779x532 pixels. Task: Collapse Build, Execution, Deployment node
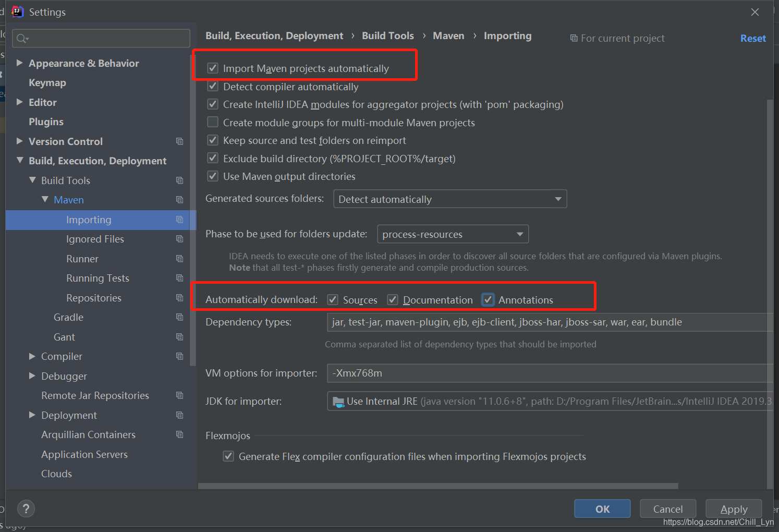click(20, 161)
